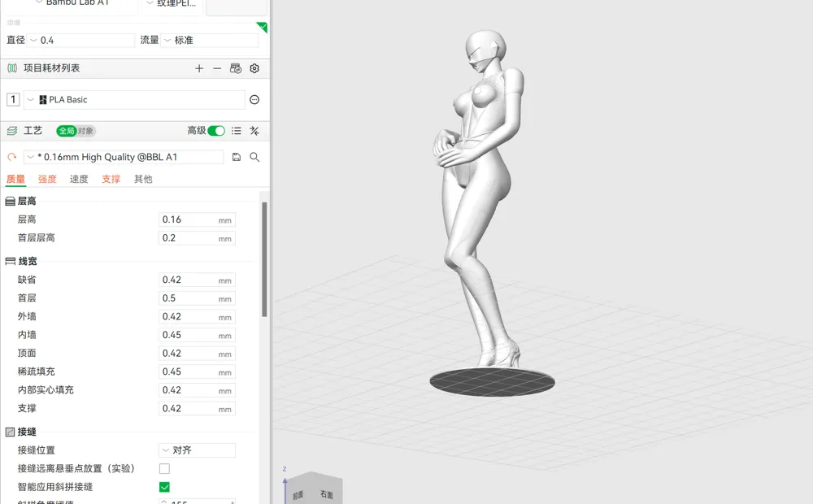Image resolution: width=813 pixels, height=504 pixels.
Task: Click the 缺省 line width field
Action: 197,280
